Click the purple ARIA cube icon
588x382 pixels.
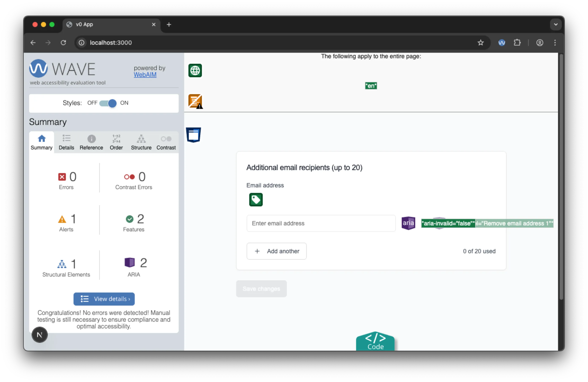(129, 263)
